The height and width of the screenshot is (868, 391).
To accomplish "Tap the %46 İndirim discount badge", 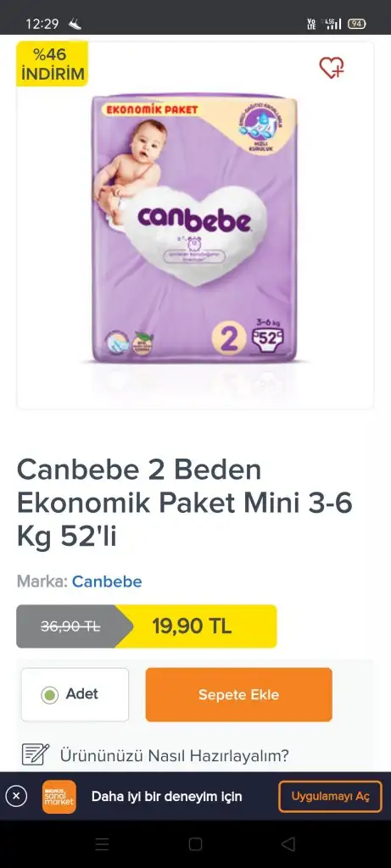I will point(52,64).
